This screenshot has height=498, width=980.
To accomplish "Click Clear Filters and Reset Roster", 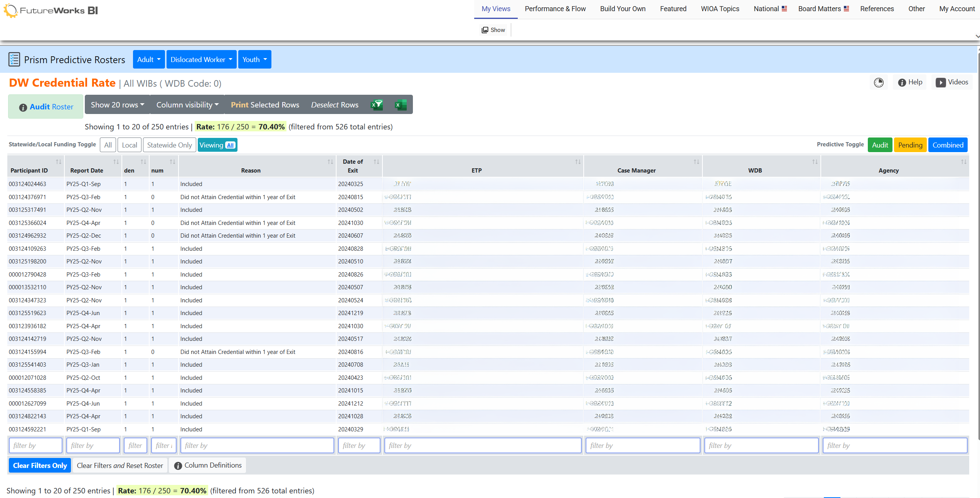I will coord(120,466).
